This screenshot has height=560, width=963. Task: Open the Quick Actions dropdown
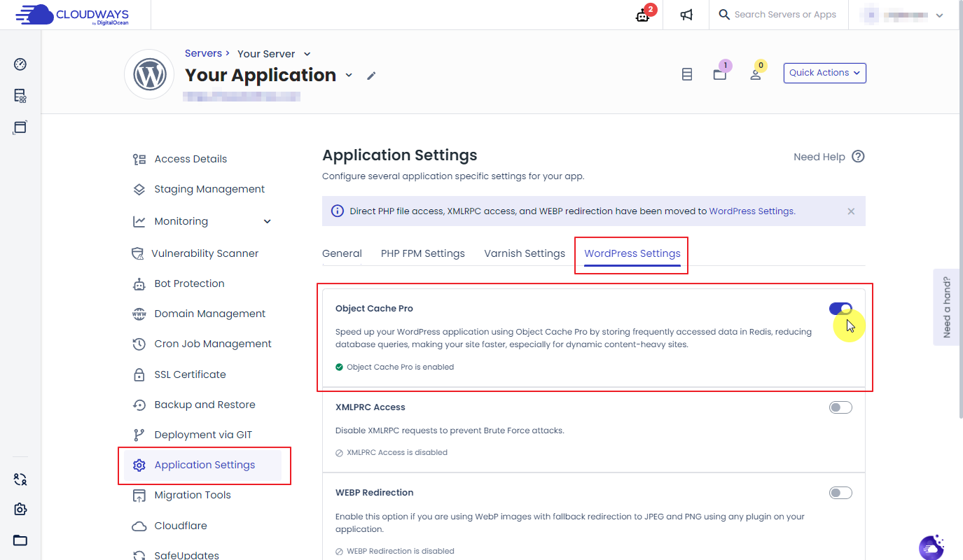(824, 73)
